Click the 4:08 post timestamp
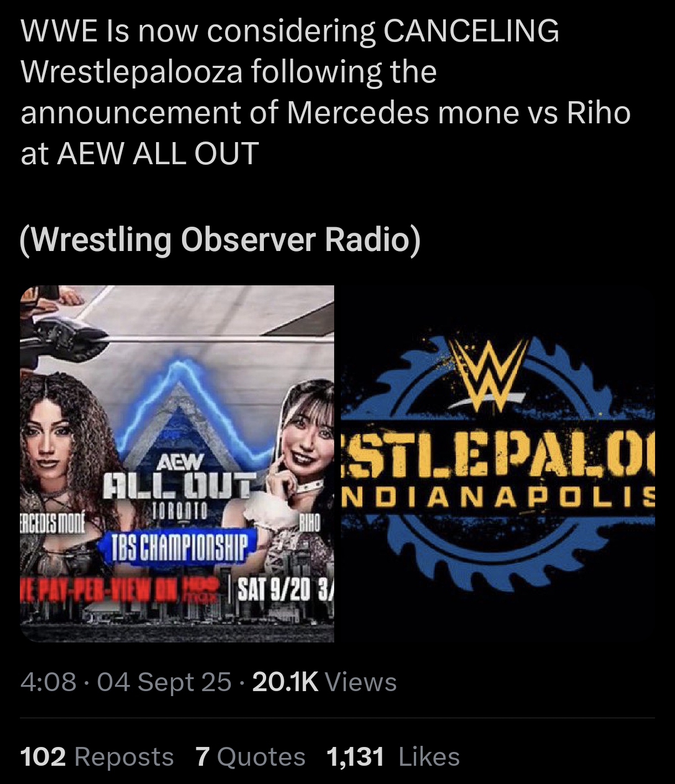Viewport: 675px width, 784px height. 49,682
